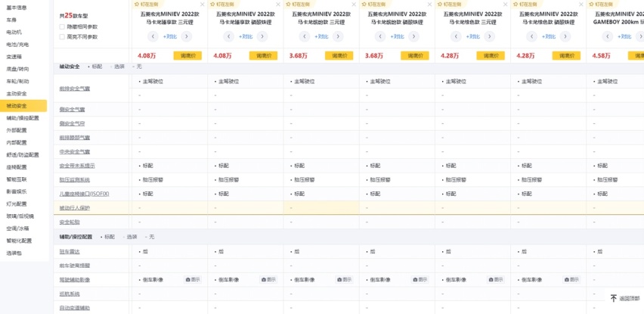
Task: Move 绘色款 三元锂 column right with its arrow
Action: click(x=489, y=36)
